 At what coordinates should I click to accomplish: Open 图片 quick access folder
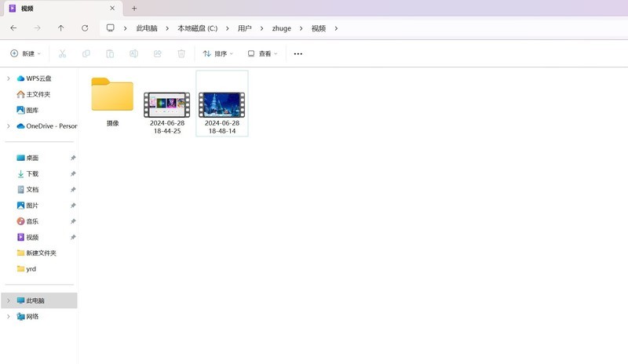pyautogui.click(x=27, y=206)
